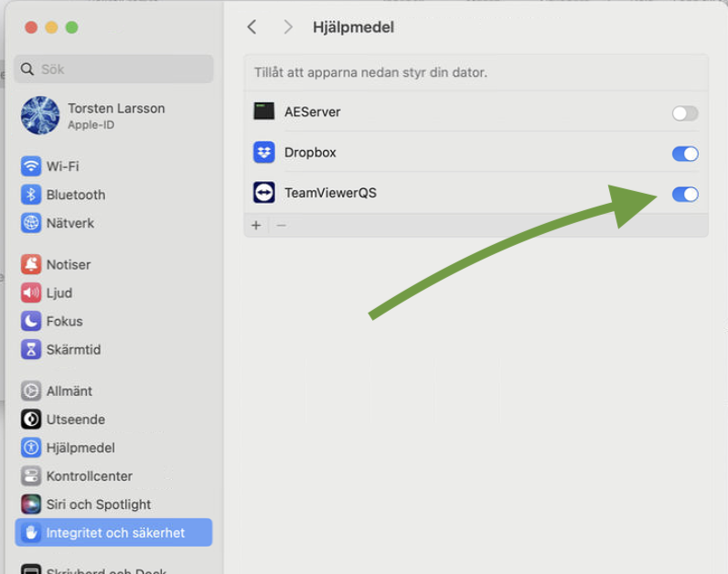
Task: Open the Skärmtid hourglass icon
Action: [x=31, y=349]
